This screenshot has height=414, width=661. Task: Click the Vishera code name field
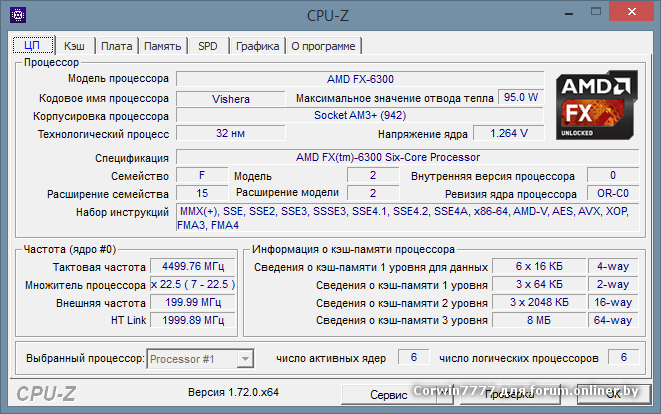231,98
